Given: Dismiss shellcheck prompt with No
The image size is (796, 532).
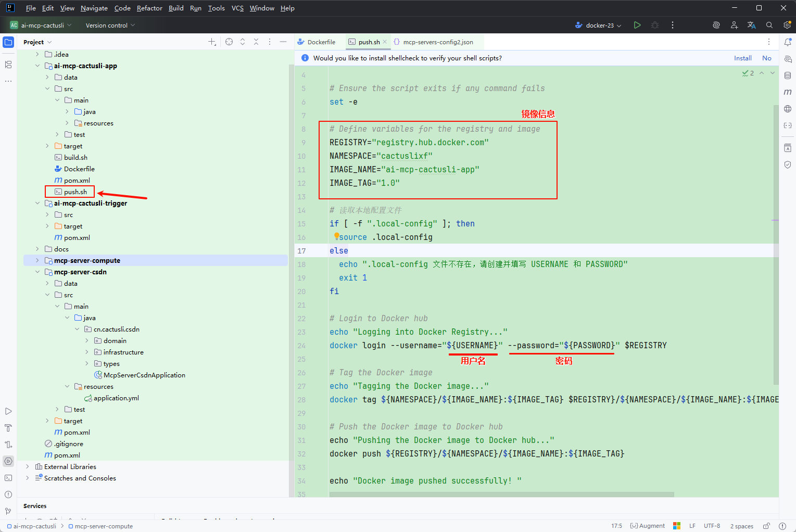Looking at the screenshot, I should click(767, 58).
